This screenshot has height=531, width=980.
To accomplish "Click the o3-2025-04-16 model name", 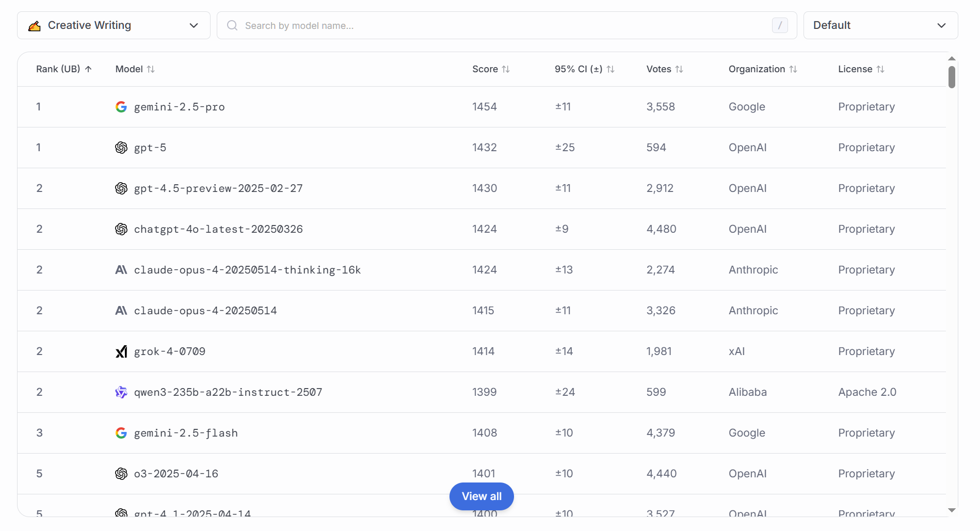I will click(176, 474).
